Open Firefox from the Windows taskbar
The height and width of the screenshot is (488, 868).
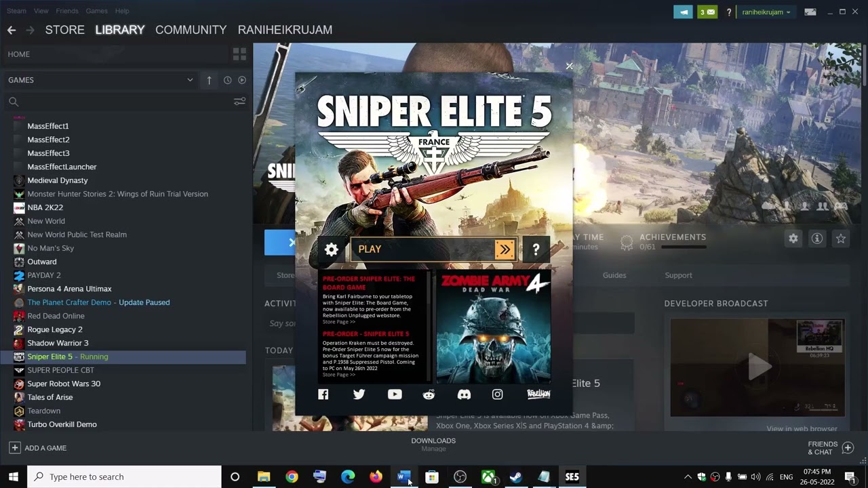pyautogui.click(x=376, y=477)
